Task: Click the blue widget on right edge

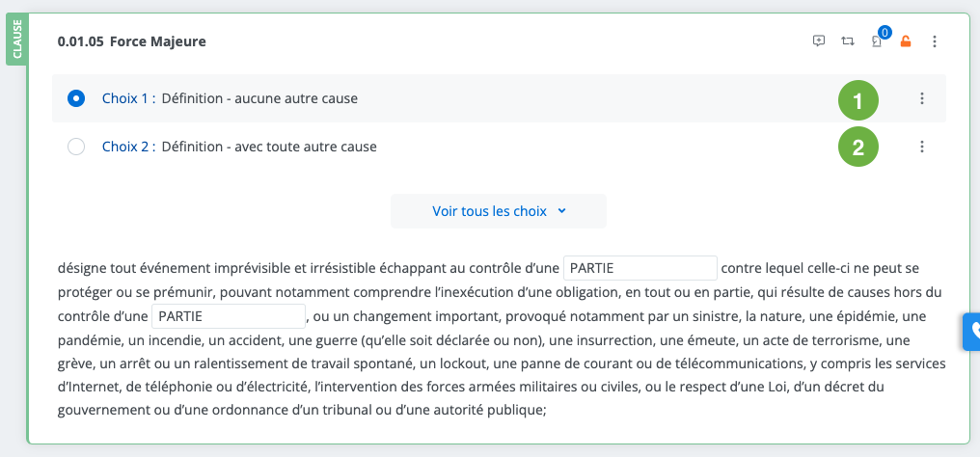Action: coord(971,330)
